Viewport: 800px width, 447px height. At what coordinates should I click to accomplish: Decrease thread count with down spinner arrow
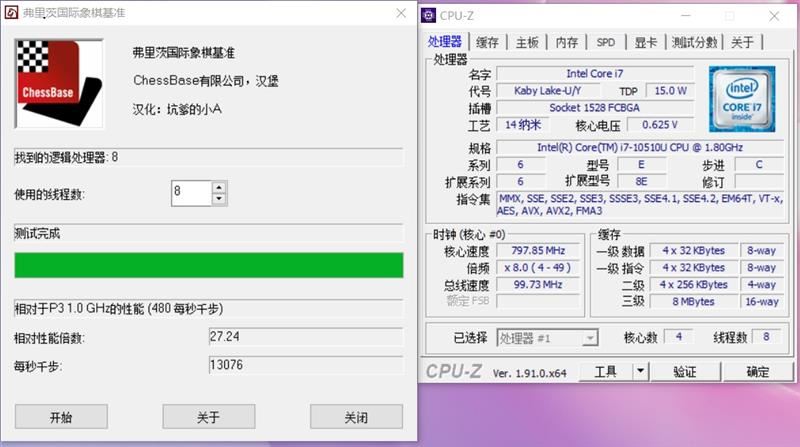pyautogui.click(x=219, y=199)
